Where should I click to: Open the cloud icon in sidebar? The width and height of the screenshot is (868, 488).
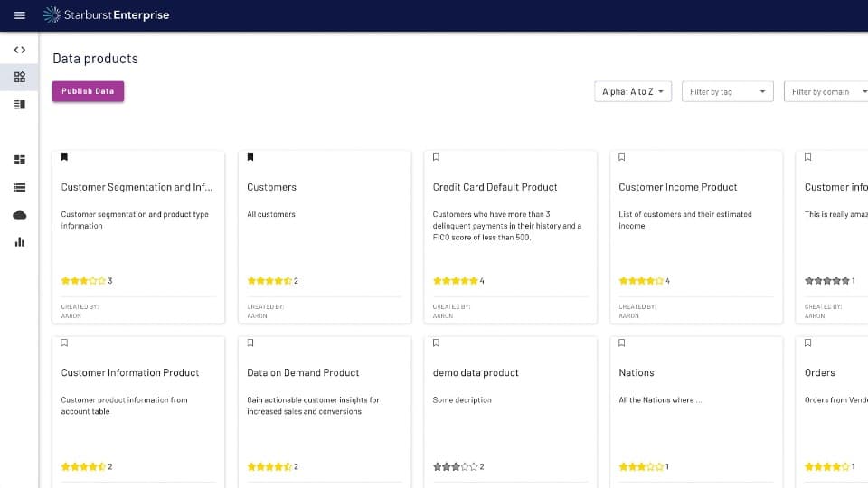[20, 214]
